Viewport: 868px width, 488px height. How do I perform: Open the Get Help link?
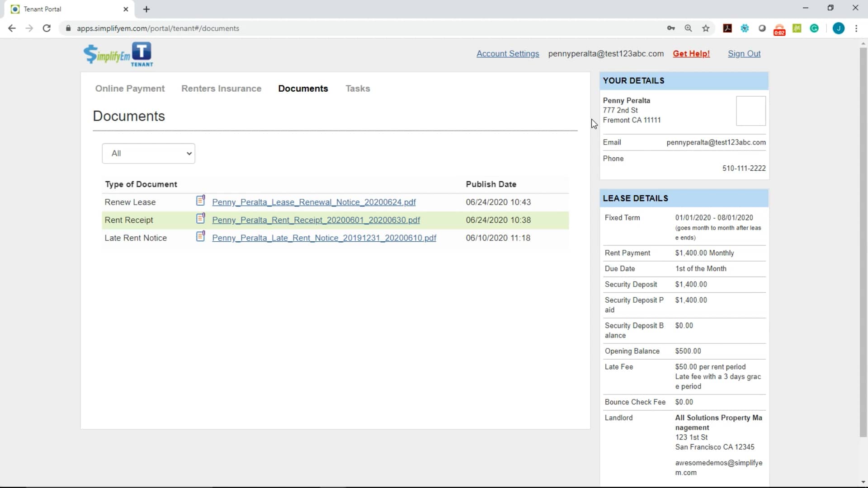coord(691,54)
